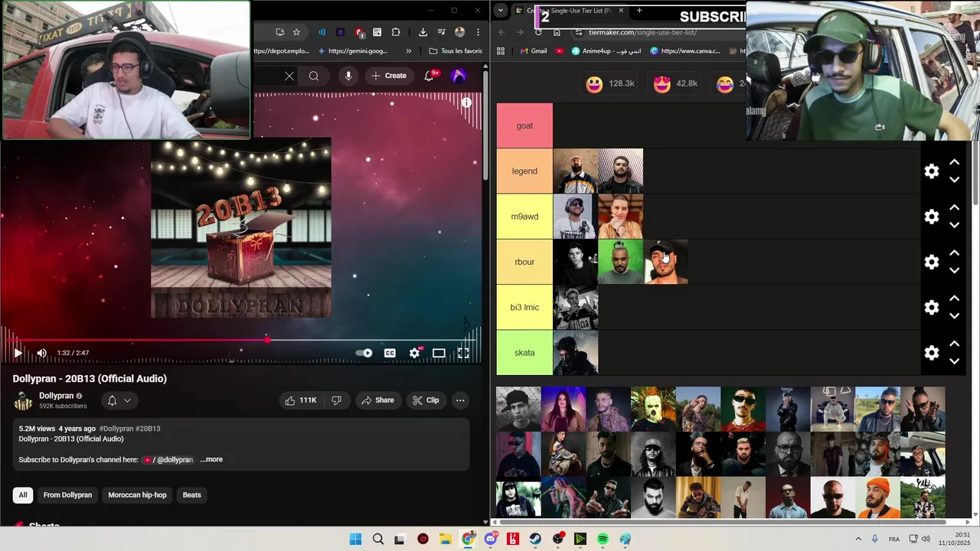Move skata tier row up

pos(955,344)
